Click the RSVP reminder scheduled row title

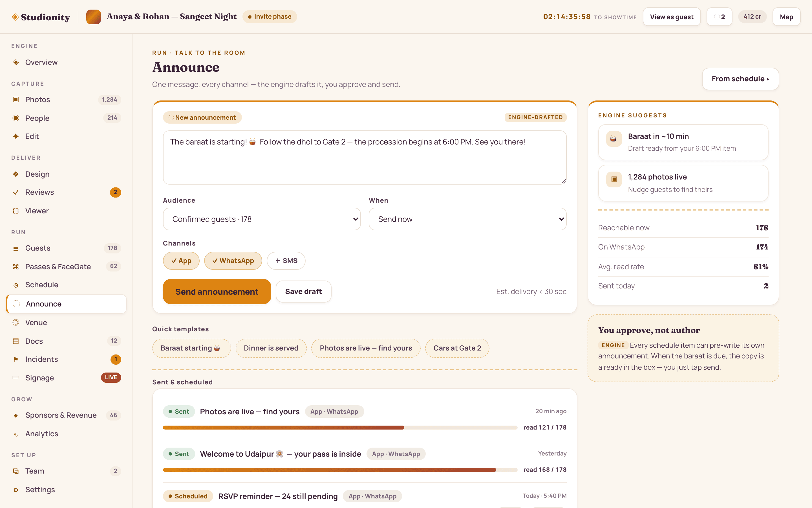tap(278, 496)
